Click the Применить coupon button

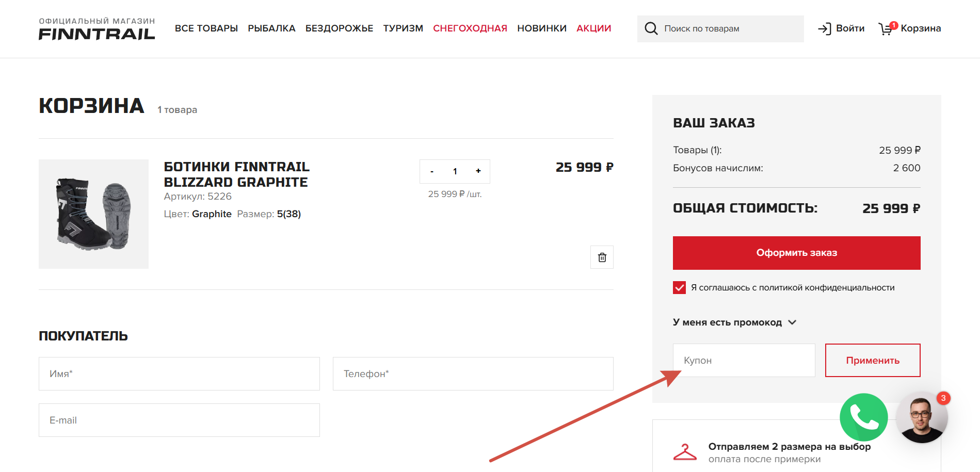pos(873,360)
